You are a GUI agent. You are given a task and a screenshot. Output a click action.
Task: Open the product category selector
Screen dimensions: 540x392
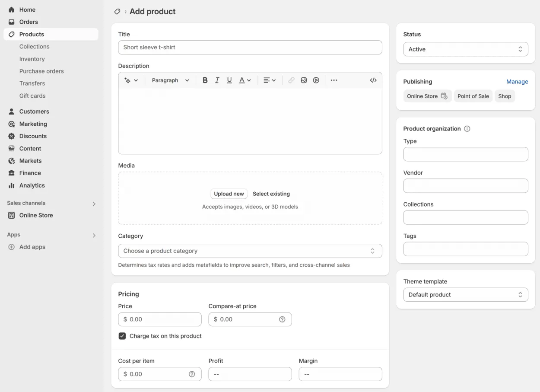(250, 251)
